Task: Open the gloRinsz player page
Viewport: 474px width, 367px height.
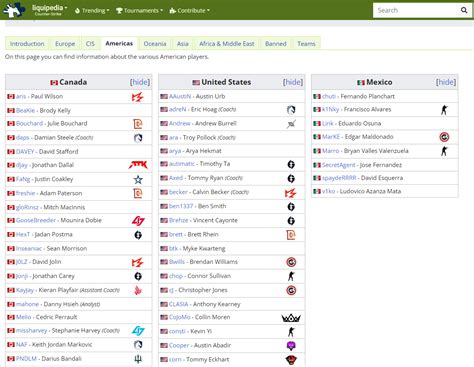Action: tap(27, 207)
